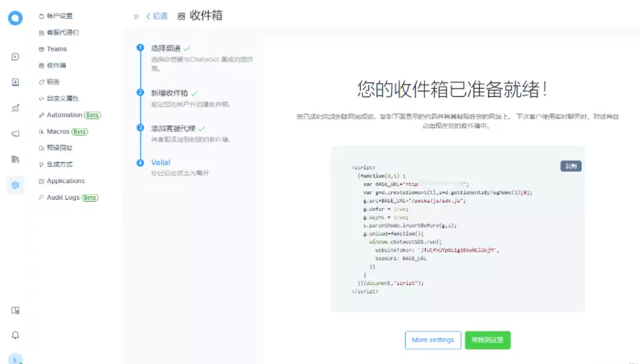Open Help Center library icon
This screenshot has width=640, height=364.
(15, 159)
